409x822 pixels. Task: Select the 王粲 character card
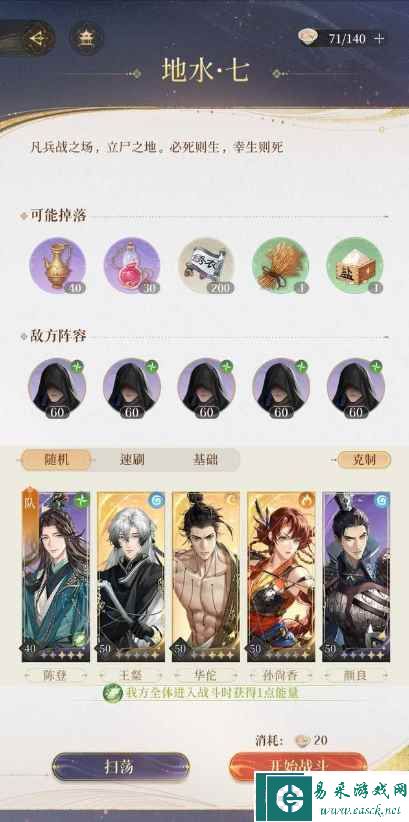[131, 577]
